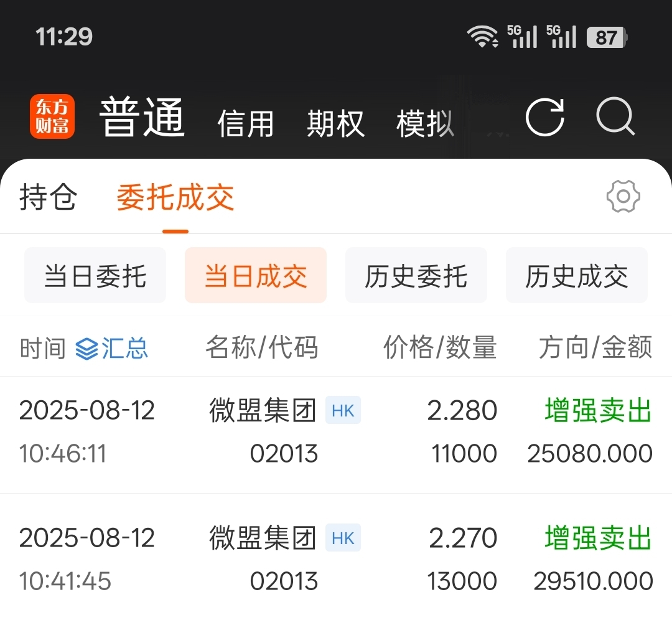This screenshot has width=672, height=620.
Task: Show 历史委托 orders
Action: (x=416, y=275)
